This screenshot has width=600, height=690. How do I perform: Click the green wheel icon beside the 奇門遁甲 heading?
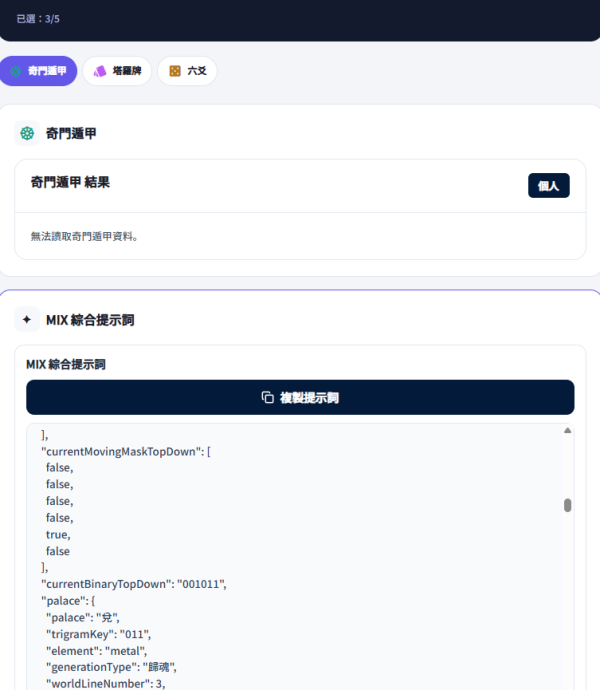[27, 133]
